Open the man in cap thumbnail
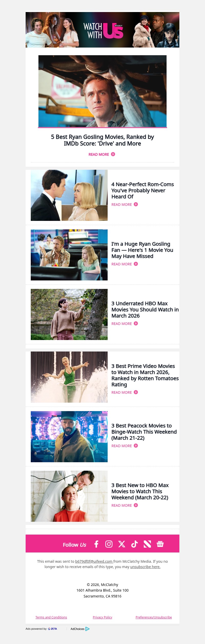 (x=69, y=437)
